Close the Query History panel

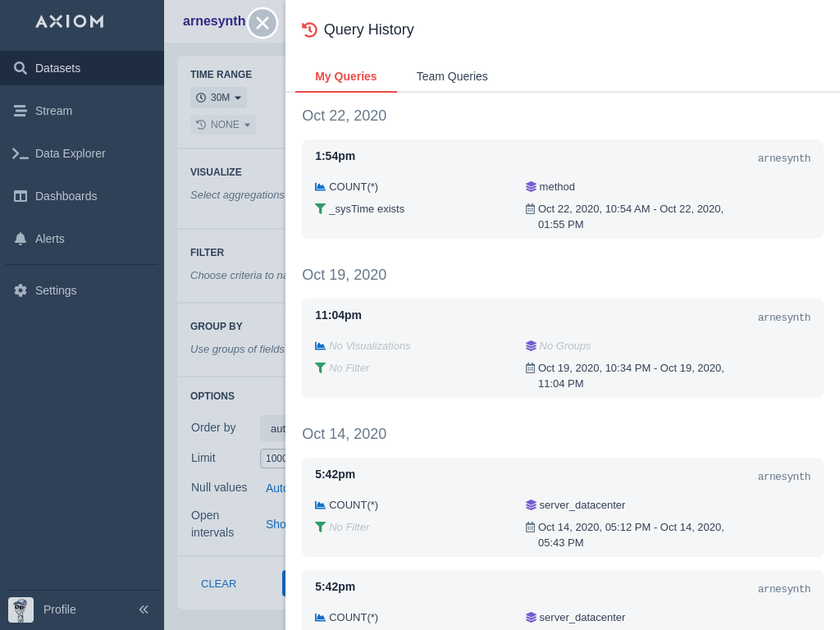[262, 23]
